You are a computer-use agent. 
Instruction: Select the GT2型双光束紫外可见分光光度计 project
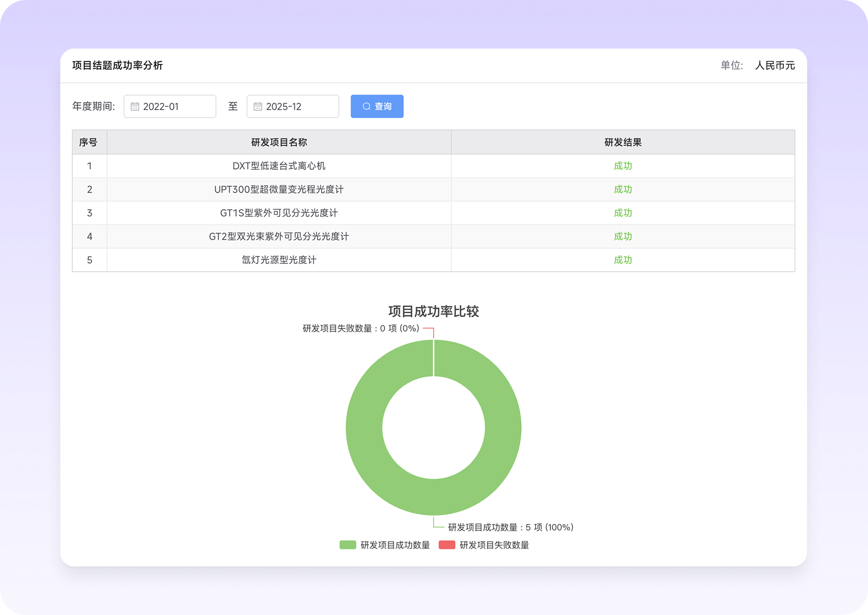click(279, 237)
